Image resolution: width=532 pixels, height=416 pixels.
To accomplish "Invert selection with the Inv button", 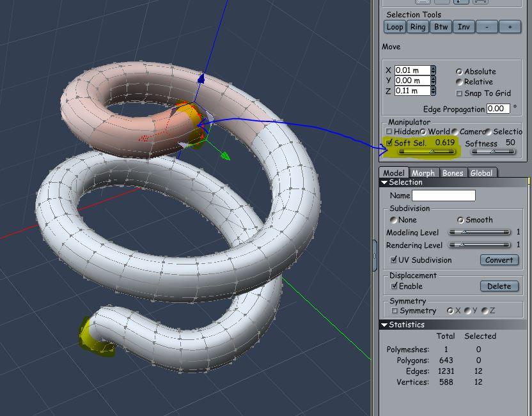I will click(464, 27).
